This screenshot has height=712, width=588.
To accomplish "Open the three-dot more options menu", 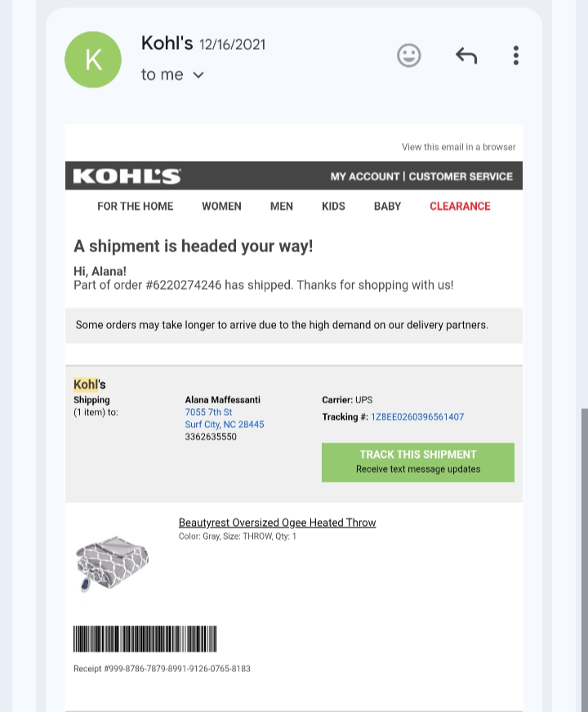I will [516, 56].
